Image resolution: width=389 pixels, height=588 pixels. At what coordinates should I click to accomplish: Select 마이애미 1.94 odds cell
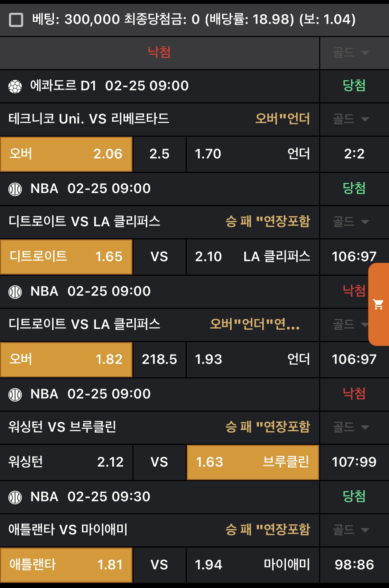[x=252, y=565]
